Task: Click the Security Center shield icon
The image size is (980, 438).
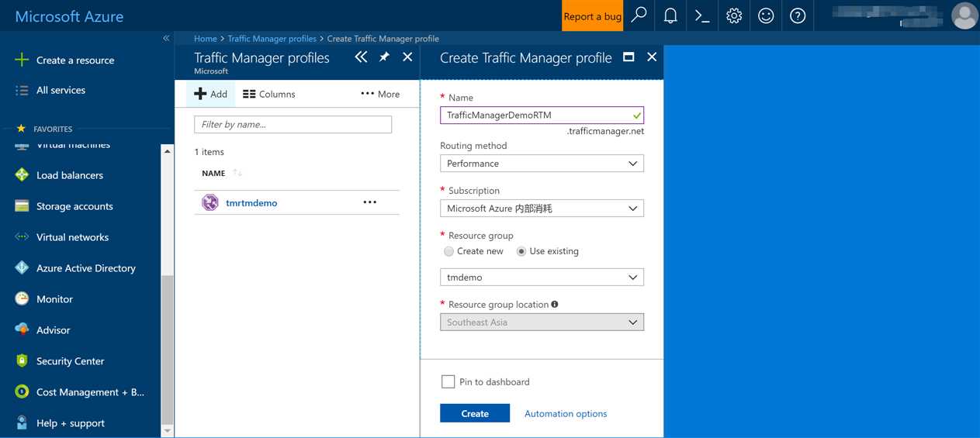Action: (x=22, y=360)
